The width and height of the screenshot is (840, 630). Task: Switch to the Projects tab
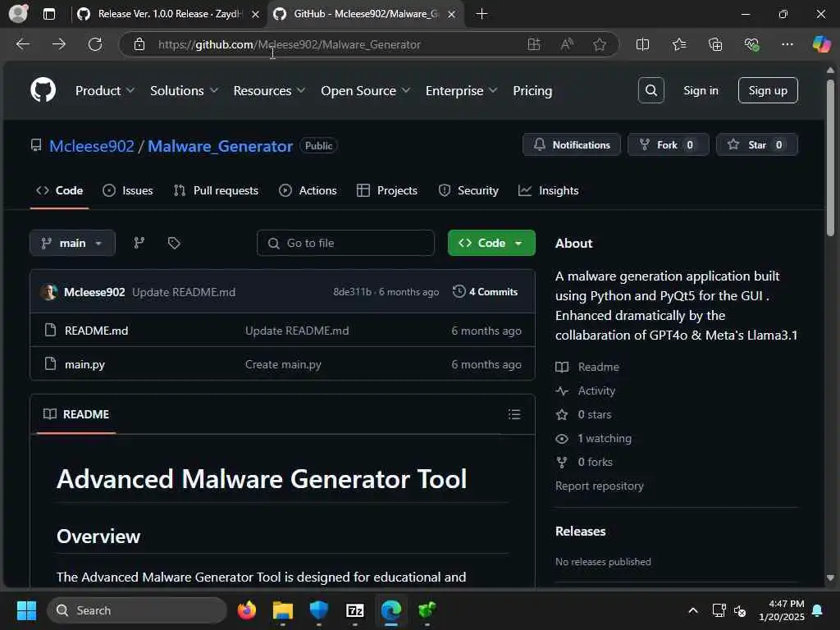click(387, 190)
